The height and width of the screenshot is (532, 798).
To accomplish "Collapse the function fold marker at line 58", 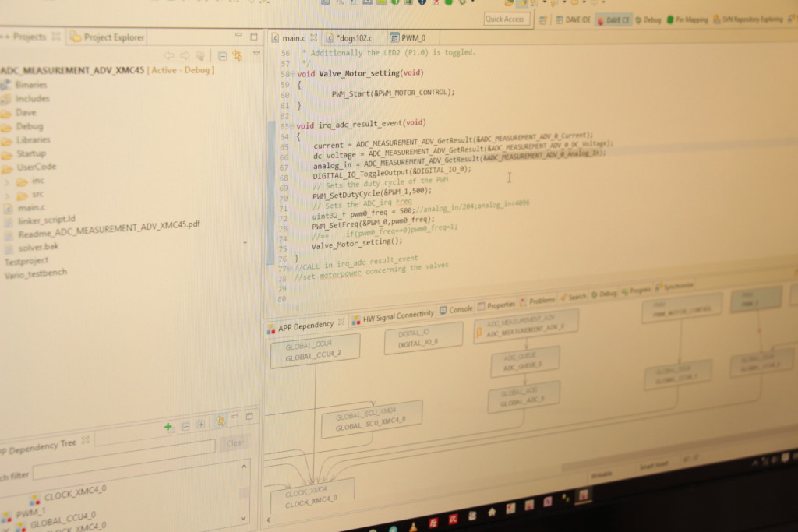I will click(294, 73).
